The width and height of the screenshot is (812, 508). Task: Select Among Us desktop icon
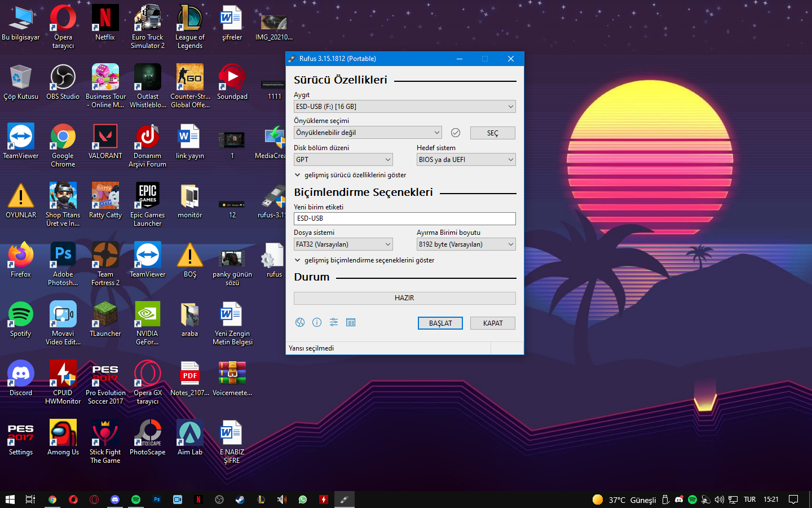click(63, 439)
